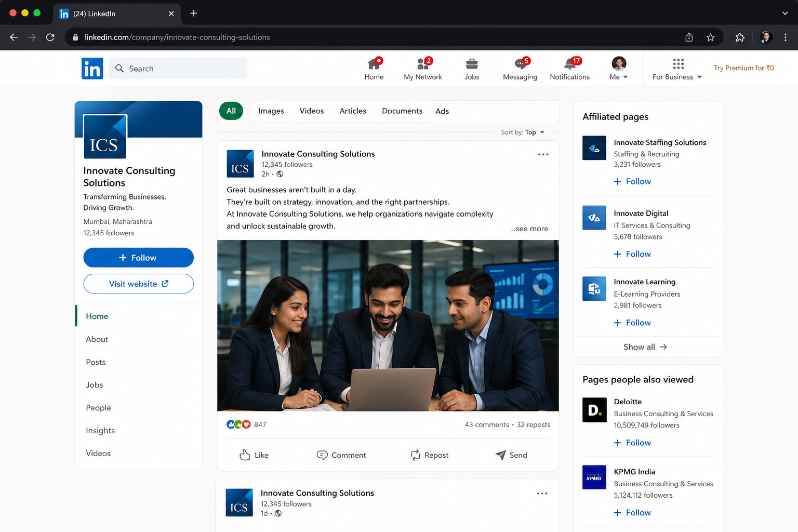Select the All filter pill
Image resolution: width=798 pixels, height=532 pixels.
231,111
